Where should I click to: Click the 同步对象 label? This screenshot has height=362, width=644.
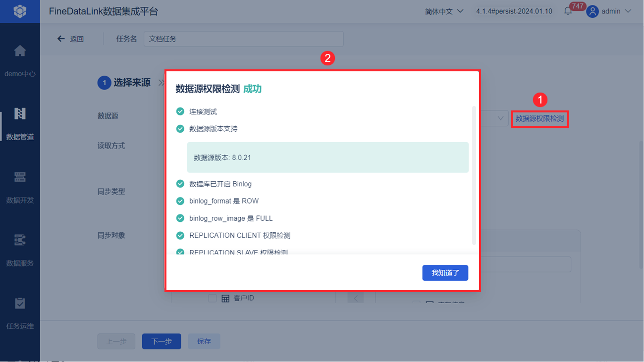(111, 235)
